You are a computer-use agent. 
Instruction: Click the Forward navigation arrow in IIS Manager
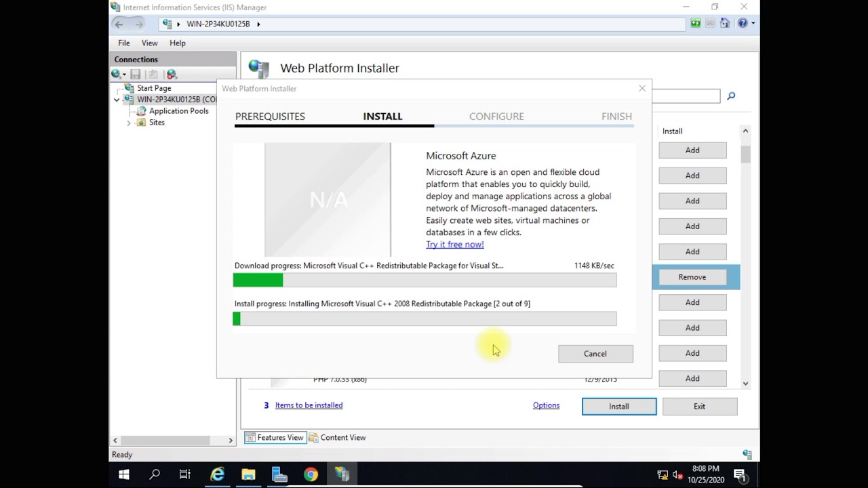tap(139, 24)
